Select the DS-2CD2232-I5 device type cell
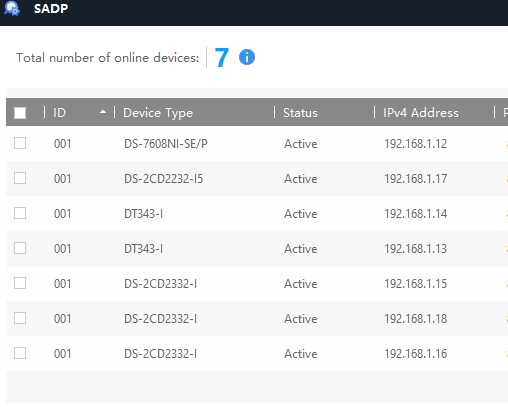Viewport: 508px width, 407px height. pos(163,179)
